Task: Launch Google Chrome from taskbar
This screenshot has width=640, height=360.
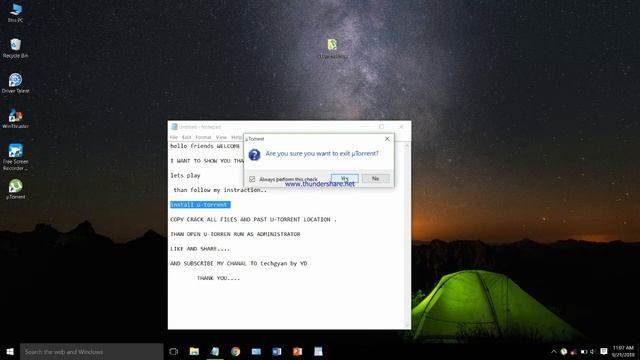Action: point(236,351)
